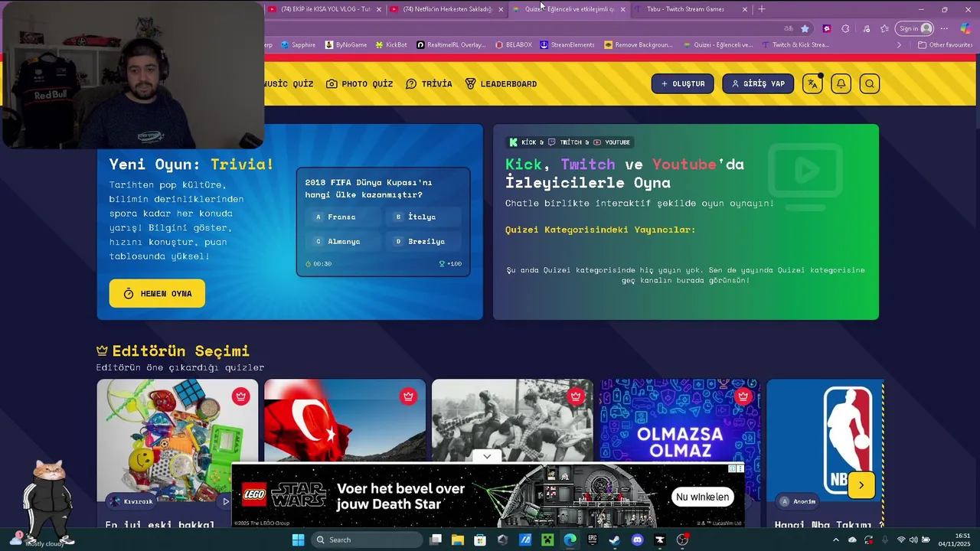Choose answer B İtalya

(x=423, y=217)
